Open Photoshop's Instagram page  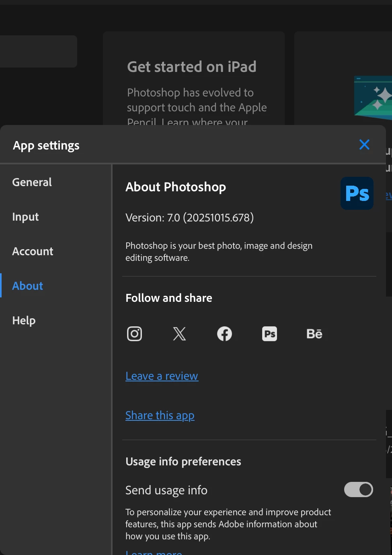click(x=134, y=334)
